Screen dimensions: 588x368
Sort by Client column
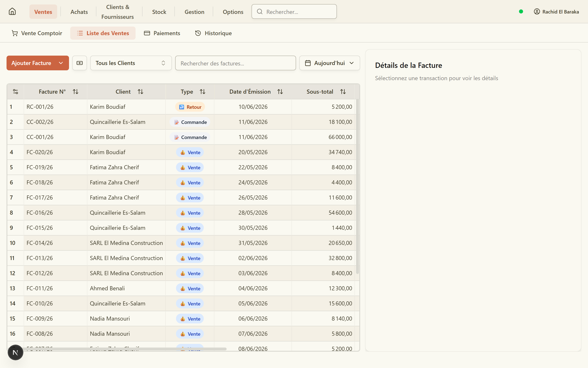140,92
